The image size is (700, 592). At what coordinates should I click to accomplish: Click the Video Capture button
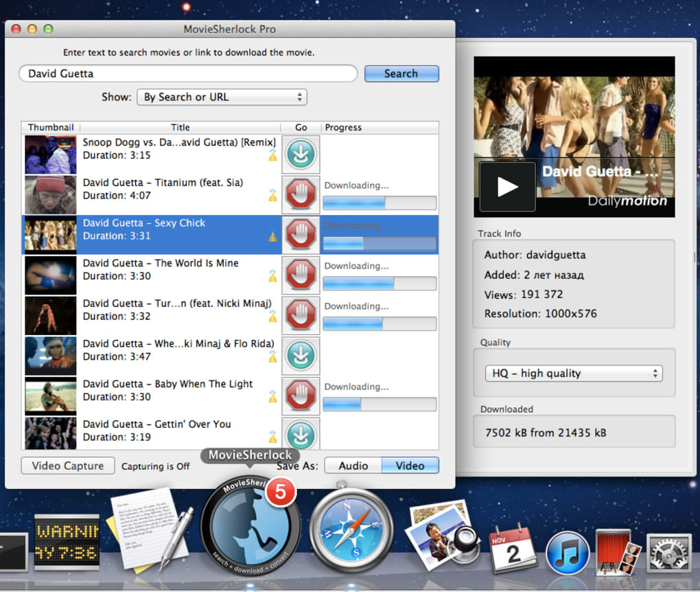pos(68,466)
